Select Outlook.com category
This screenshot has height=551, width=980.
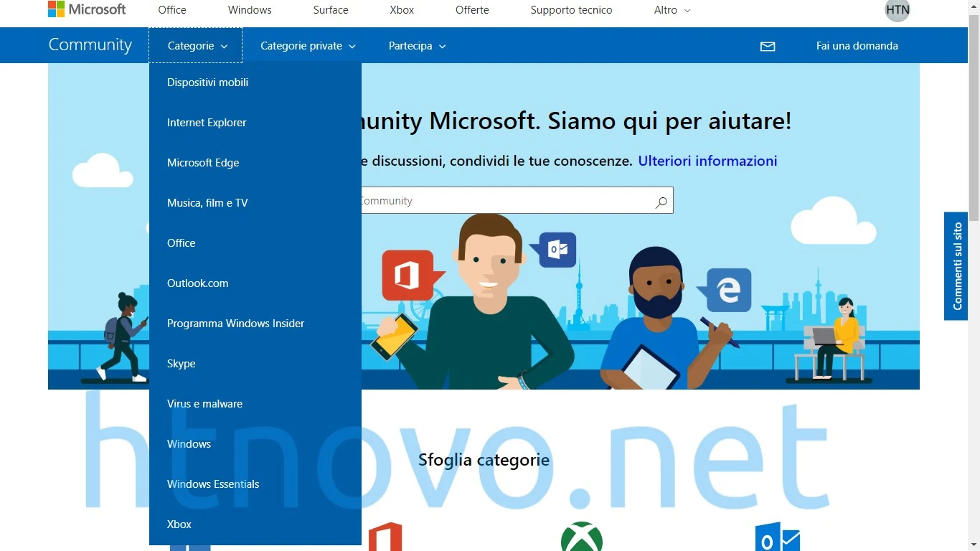click(x=255, y=283)
